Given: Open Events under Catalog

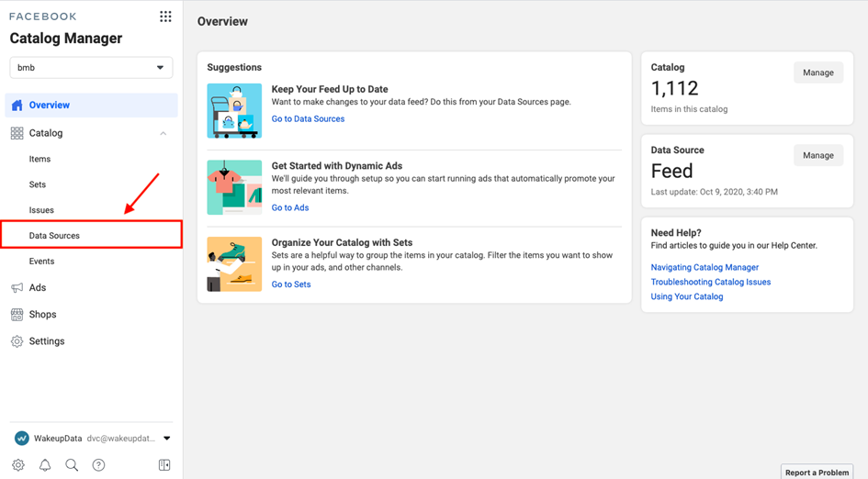Looking at the screenshot, I should pos(41,262).
